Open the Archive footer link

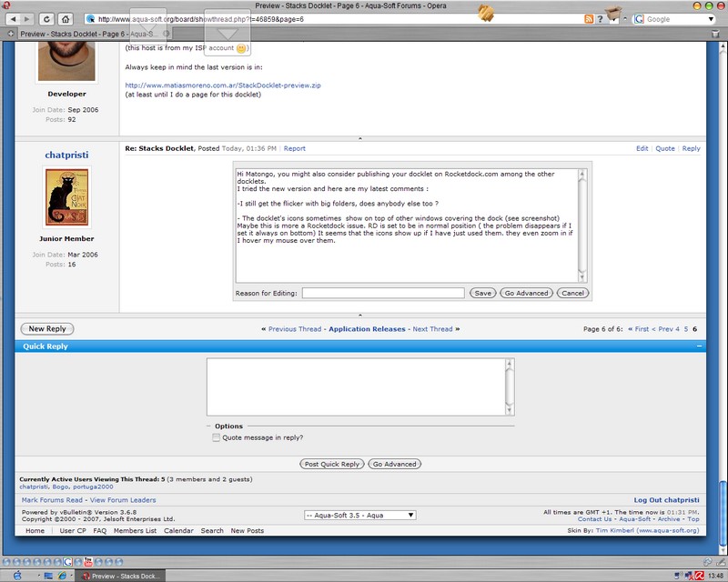(x=669, y=519)
